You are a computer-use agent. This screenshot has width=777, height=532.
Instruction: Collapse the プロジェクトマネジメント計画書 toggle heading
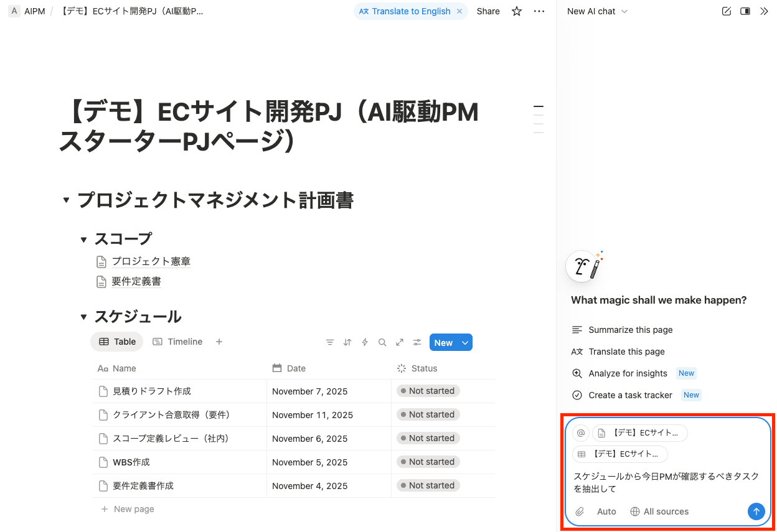(66, 200)
